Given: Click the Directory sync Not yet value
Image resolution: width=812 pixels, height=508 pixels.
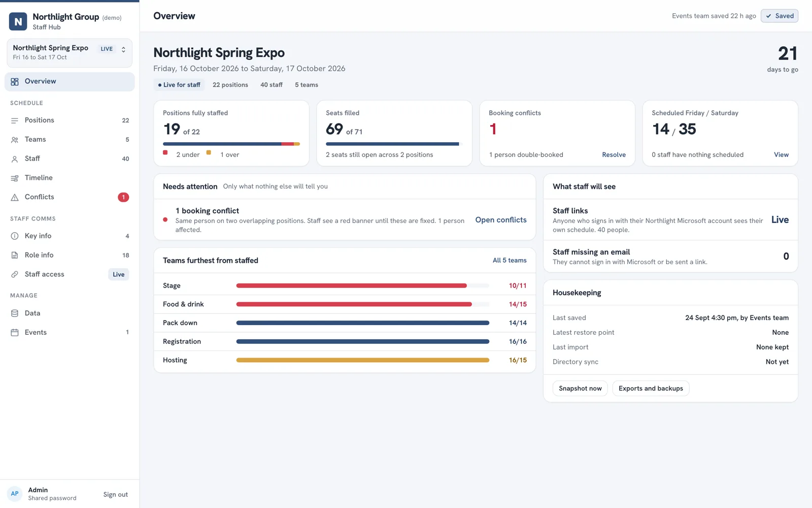Looking at the screenshot, I should pyautogui.click(x=777, y=362).
